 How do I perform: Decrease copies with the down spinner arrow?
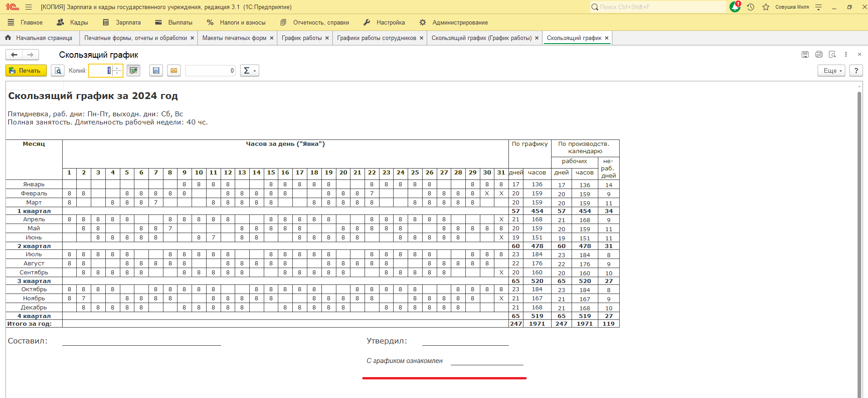click(x=117, y=73)
